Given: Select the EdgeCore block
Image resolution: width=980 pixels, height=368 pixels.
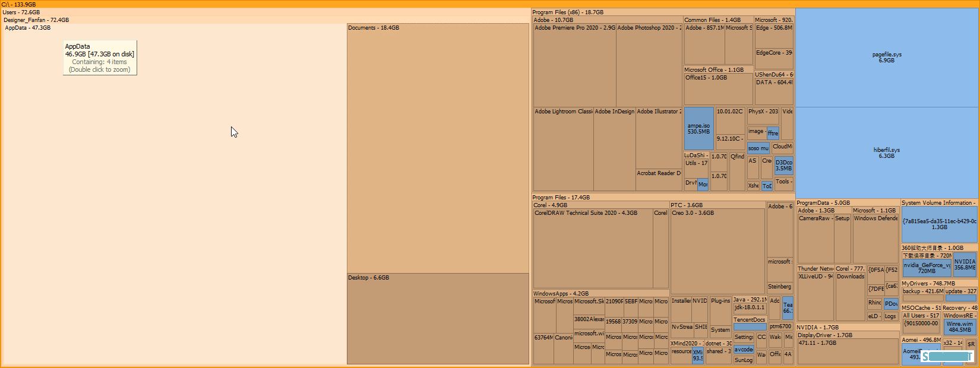Looking at the screenshot, I should tap(774, 59).
